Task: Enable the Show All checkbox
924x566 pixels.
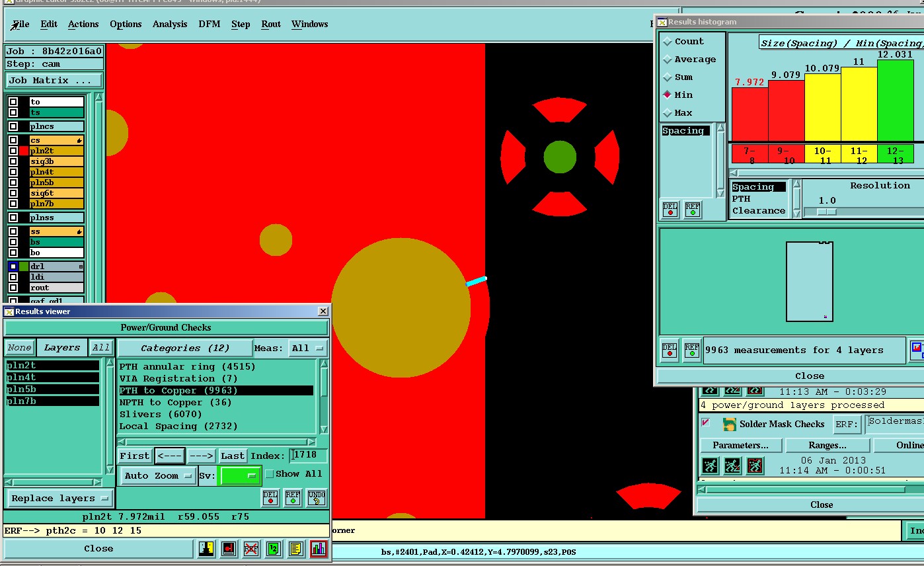Action: tap(269, 473)
